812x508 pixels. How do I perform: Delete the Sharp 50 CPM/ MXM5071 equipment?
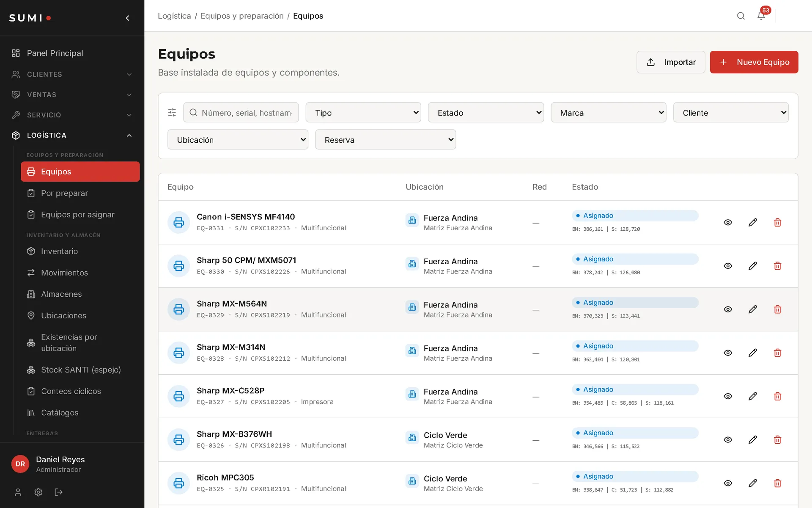coord(777,266)
